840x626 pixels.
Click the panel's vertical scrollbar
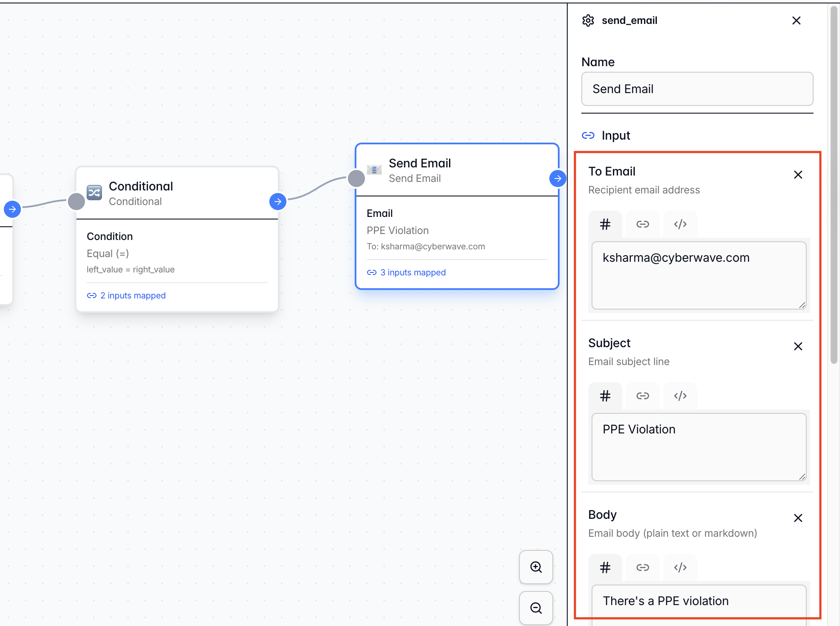point(834,184)
